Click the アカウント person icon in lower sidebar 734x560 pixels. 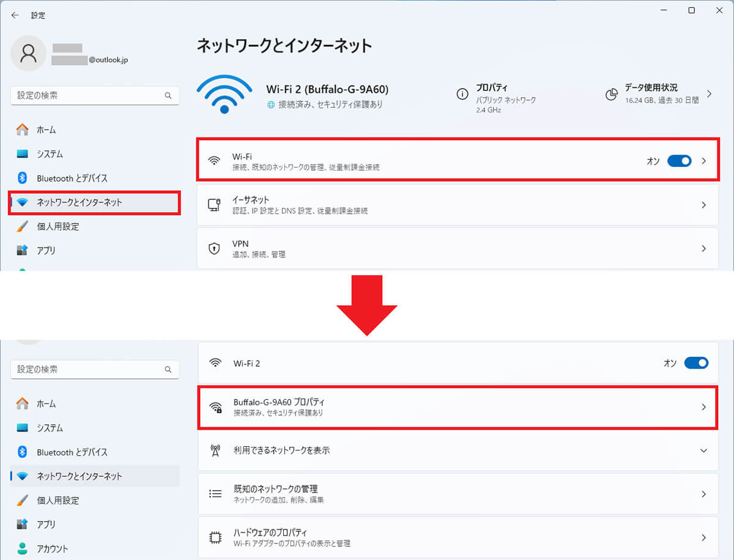pyautogui.click(x=23, y=548)
